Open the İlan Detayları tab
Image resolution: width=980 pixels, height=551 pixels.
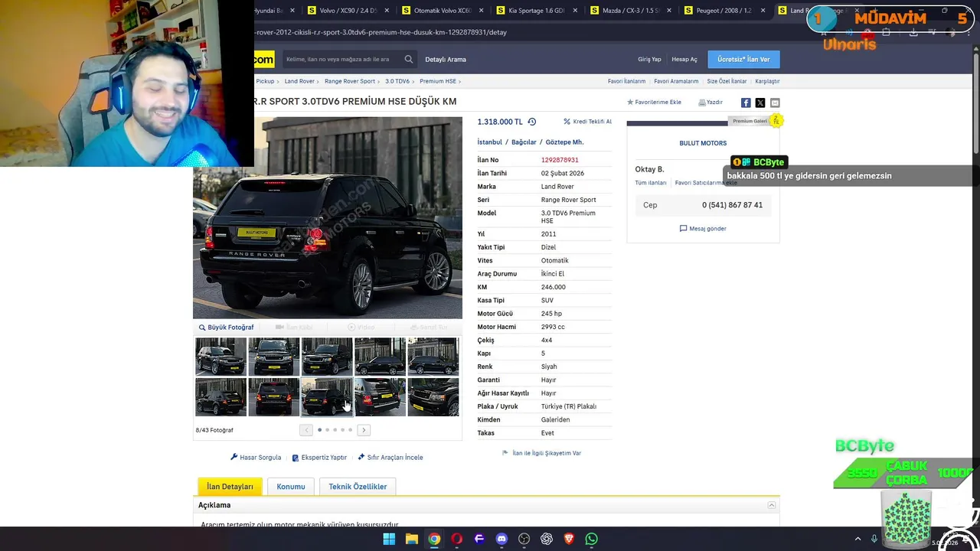tap(230, 487)
